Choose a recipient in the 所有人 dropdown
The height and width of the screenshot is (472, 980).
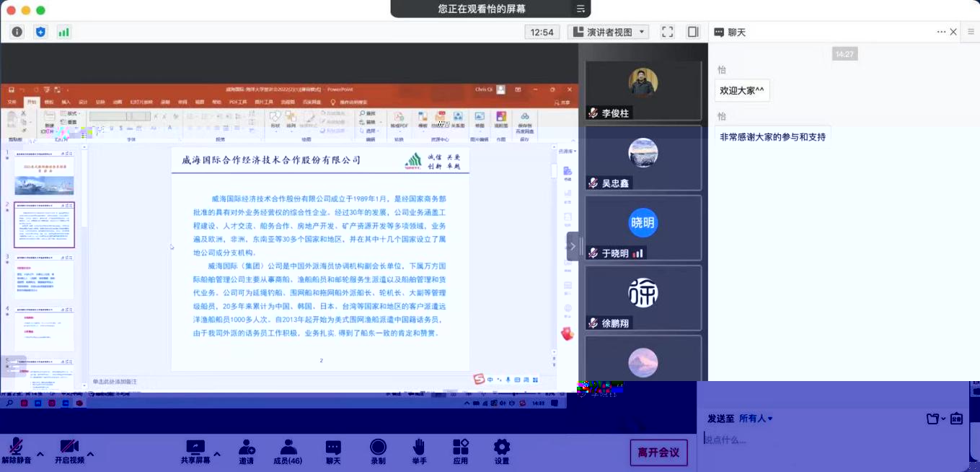click(756, 419)
